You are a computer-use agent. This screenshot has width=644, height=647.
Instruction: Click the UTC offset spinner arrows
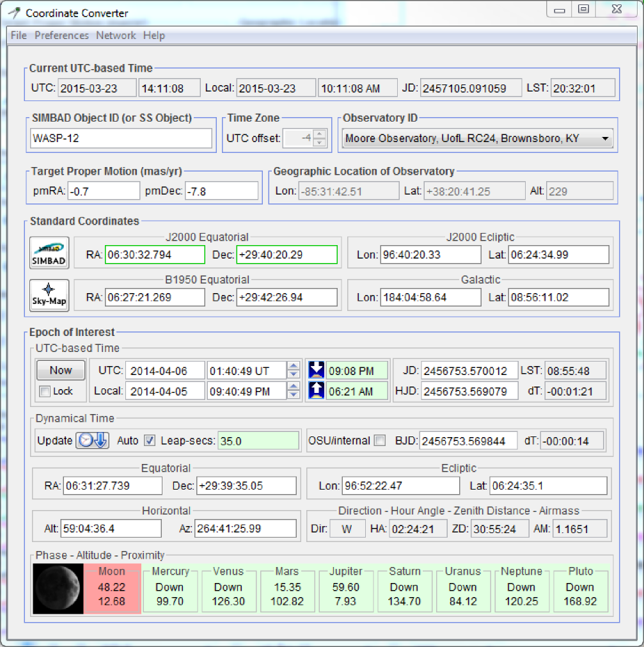(320, 138)
